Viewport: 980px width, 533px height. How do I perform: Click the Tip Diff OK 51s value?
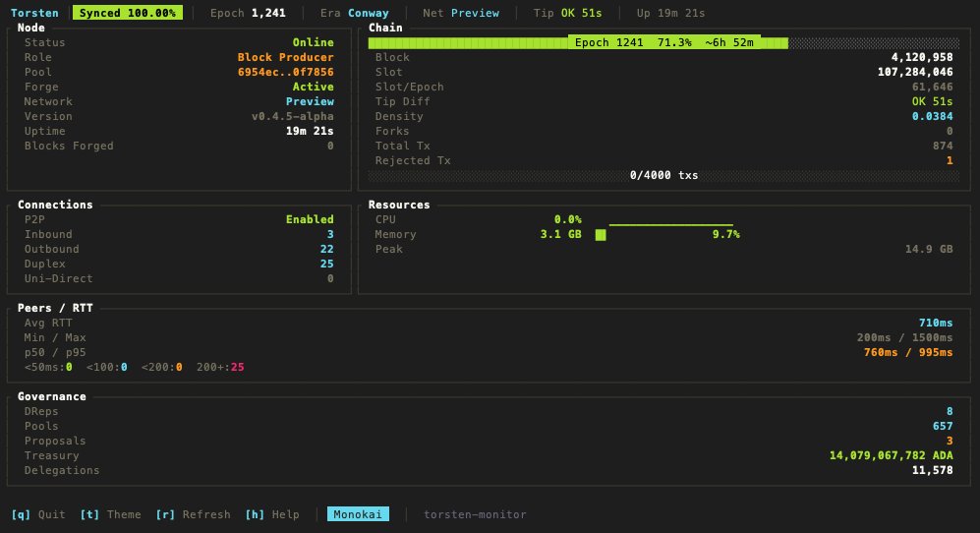pyautogui.click(x=933, y=101)
